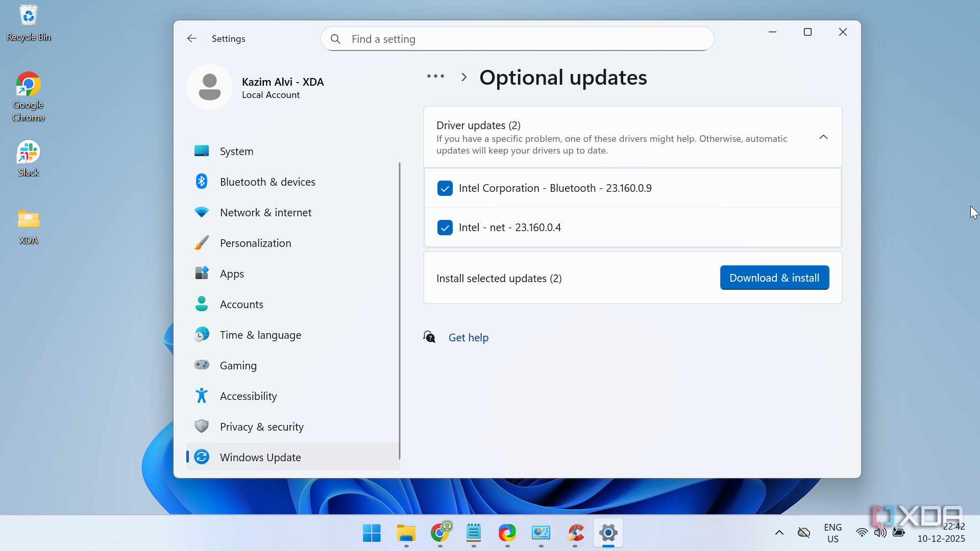This screenshot has width=980, height=551.
Task: Select Windows Update in sidebar
Action: (x=260, y=458)
